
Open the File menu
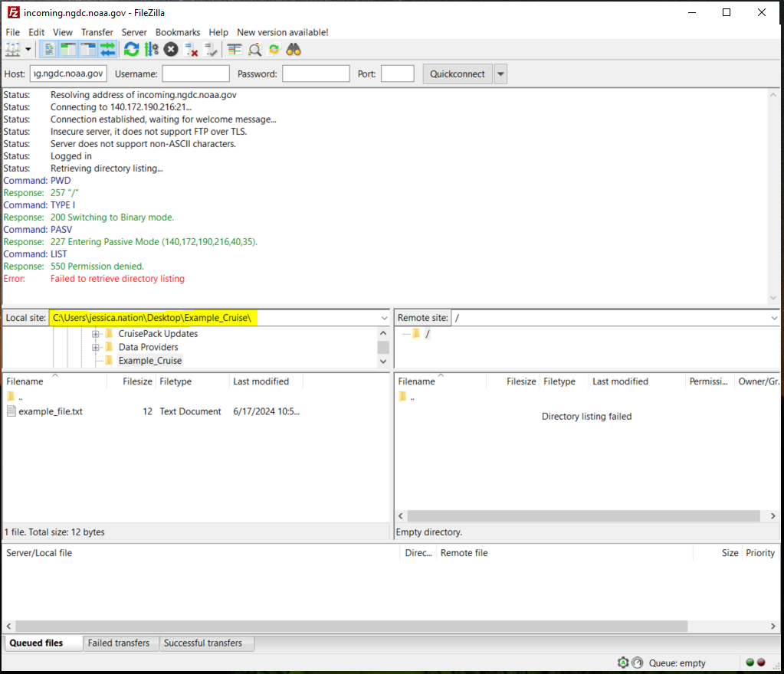click(12, 32)
